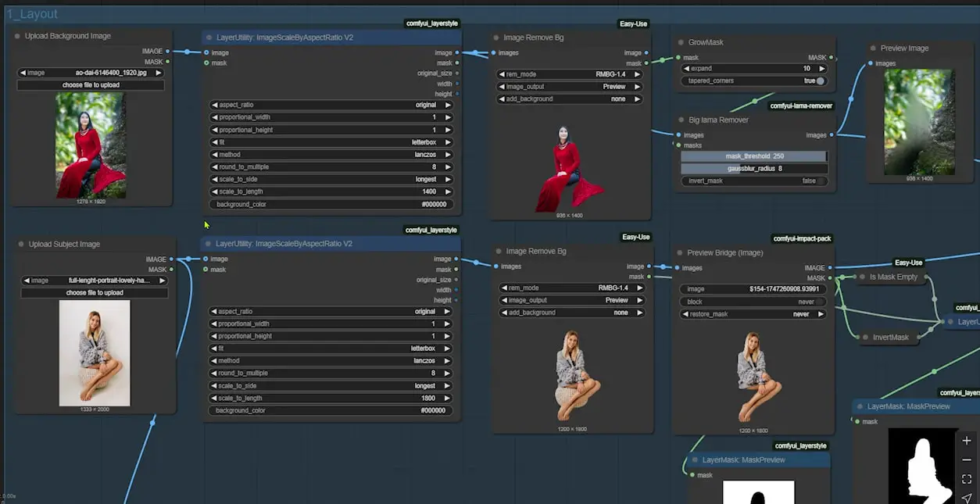Click the masks input port of Big lama Remover

(x=678, y=145)
